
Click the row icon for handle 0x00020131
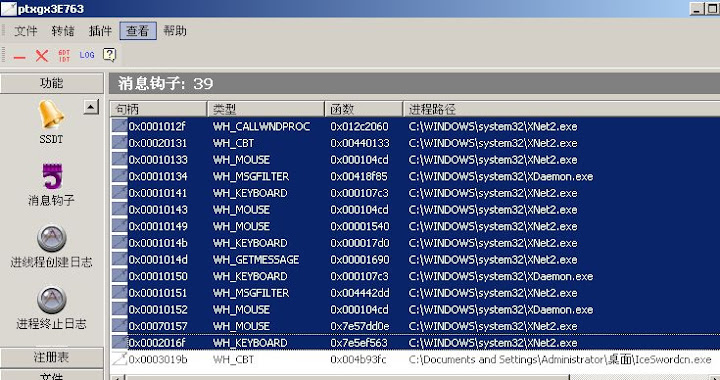[x=119, y=143]
